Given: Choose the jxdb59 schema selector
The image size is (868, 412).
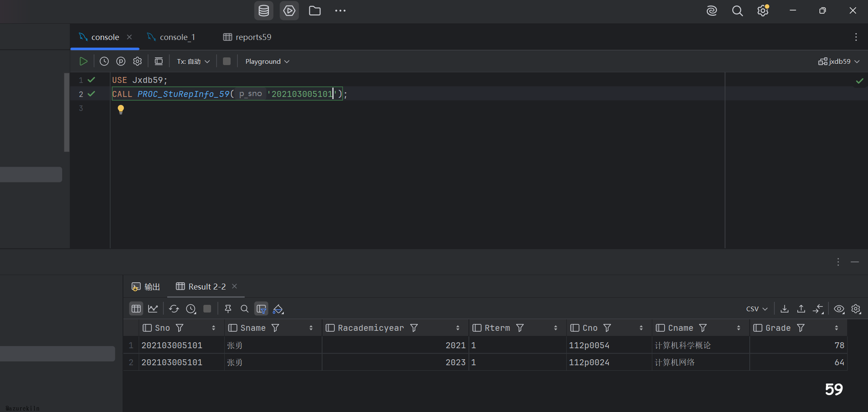Looking at the screenshot, I should 839,61.
